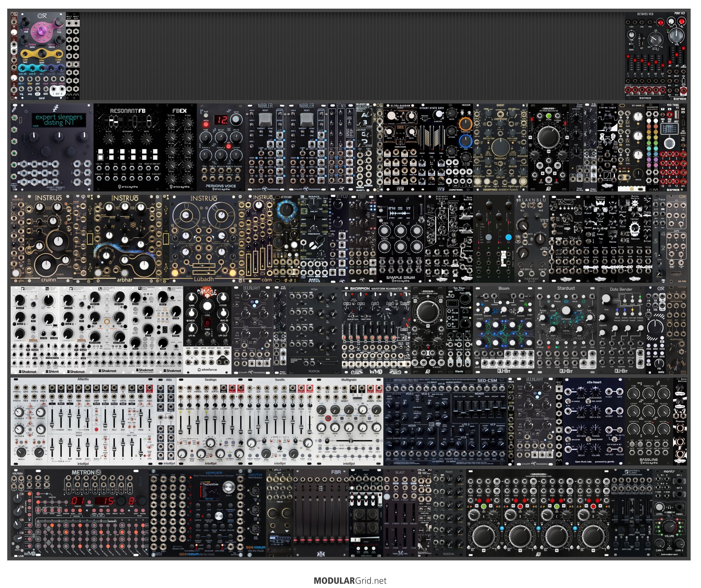Open the Electus Versio module
Image resolution: width=701 pixels, height=588 pixels.
click(x=600, y=239)
